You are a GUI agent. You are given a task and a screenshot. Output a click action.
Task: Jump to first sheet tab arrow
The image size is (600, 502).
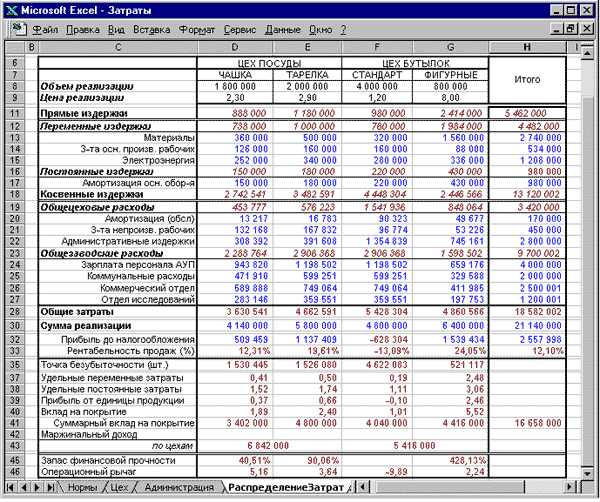coord(10,487)
